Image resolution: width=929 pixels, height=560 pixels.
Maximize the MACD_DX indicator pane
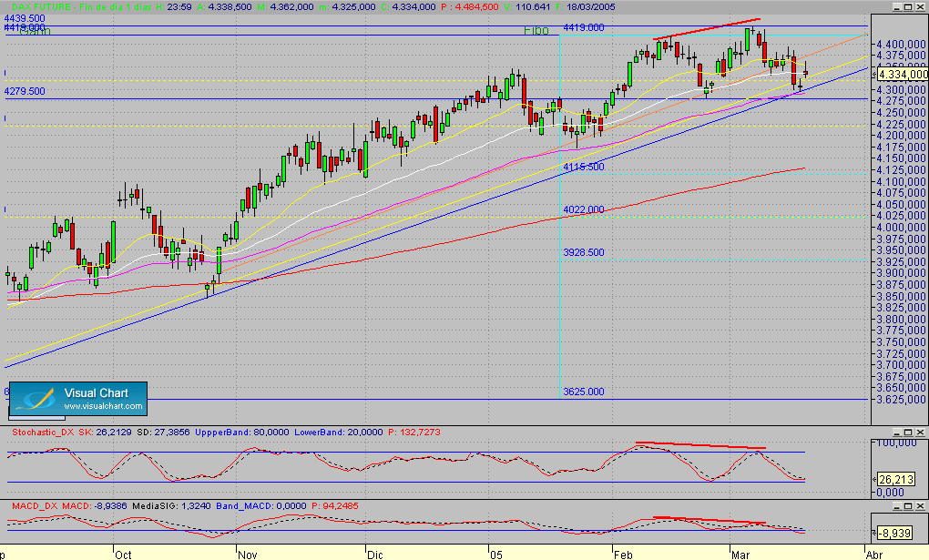click(908, 506)
